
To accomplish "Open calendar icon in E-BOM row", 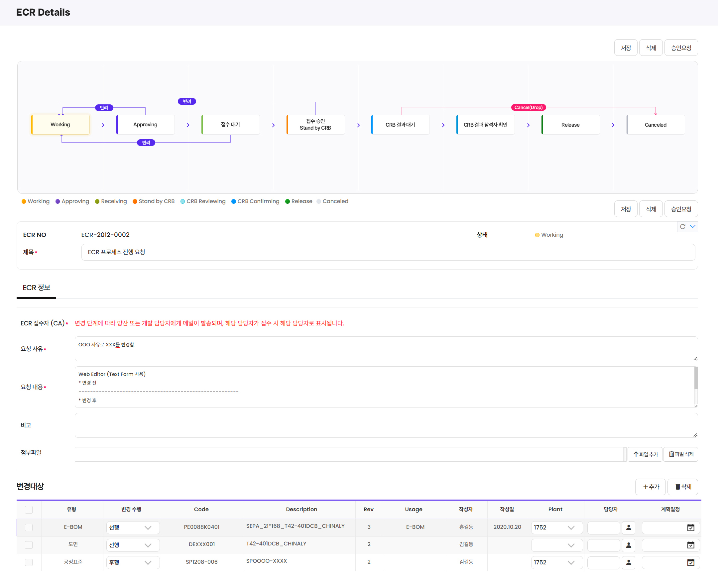I will coord(690,528).
